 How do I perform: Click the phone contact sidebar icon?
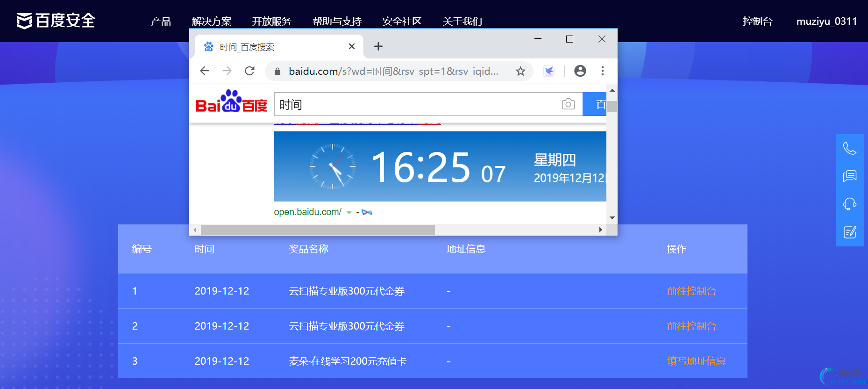click(850, 148)
